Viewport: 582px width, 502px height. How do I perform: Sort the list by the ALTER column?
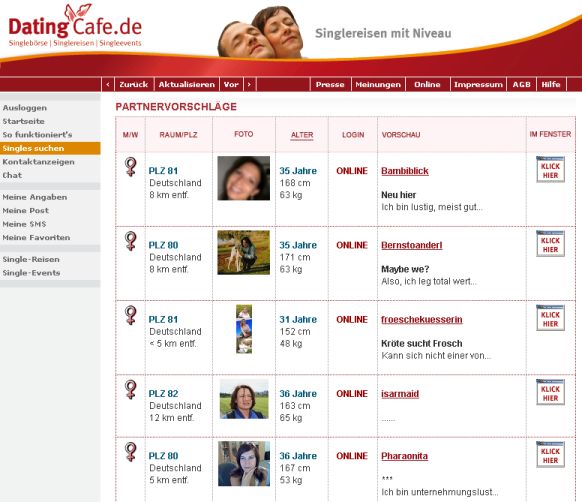[x=302, y=135]
